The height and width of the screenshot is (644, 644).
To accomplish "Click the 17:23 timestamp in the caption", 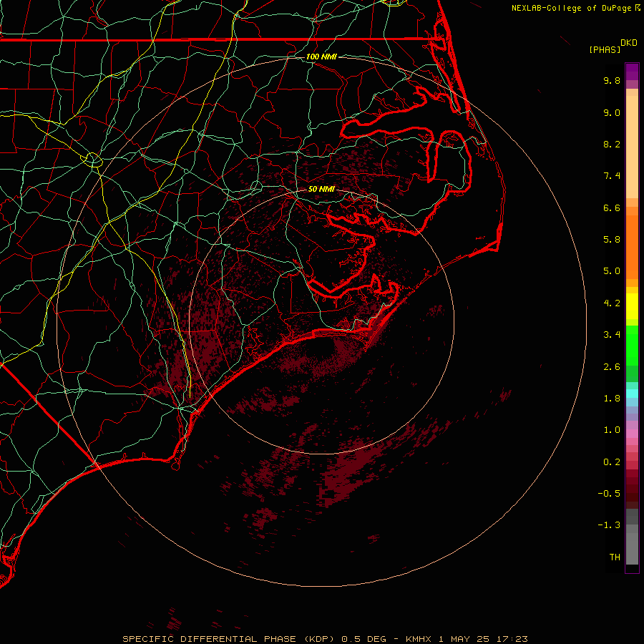I will point(512,639).
